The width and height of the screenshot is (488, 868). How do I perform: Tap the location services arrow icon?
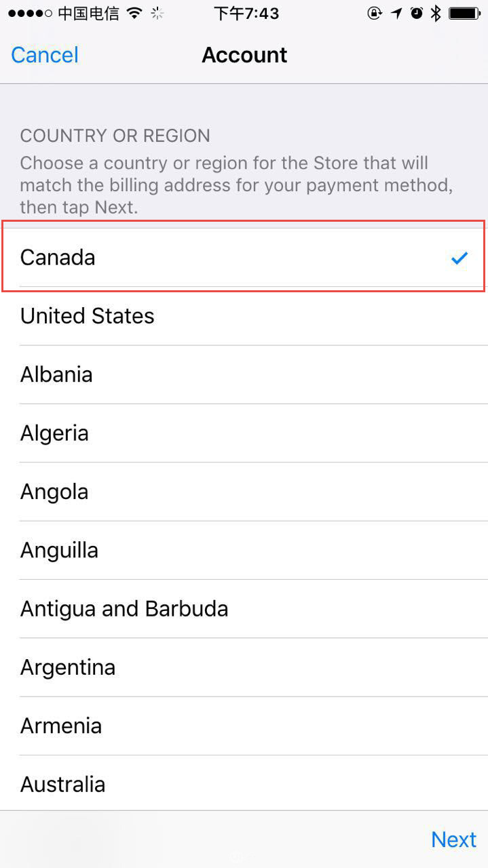(397, 13)
